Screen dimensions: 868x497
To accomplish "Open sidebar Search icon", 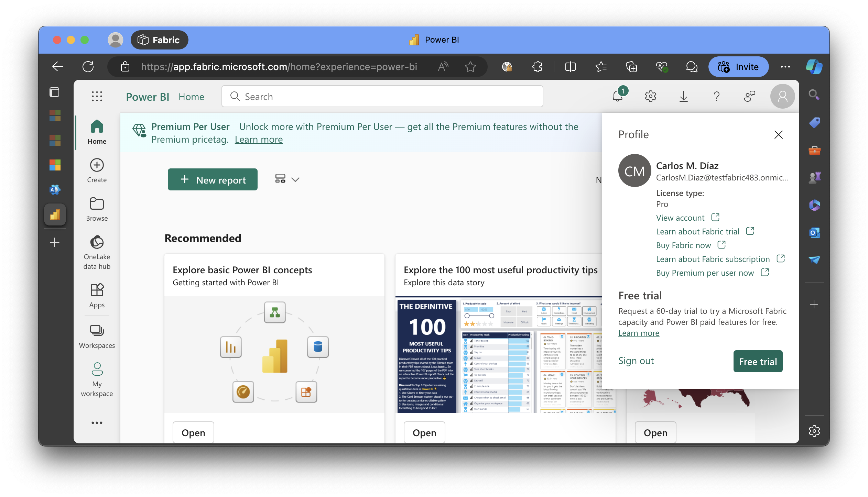I will click(814, 95).
